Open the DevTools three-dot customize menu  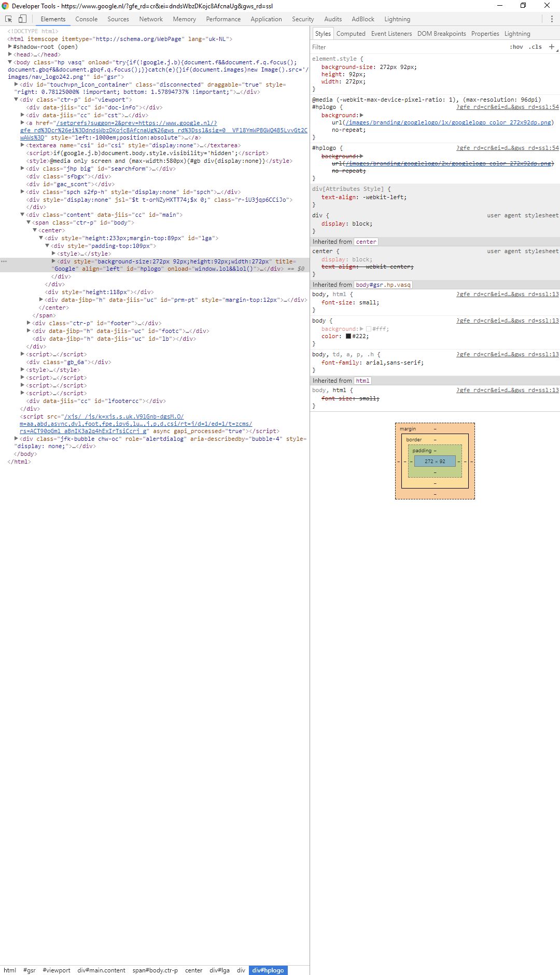point(552,19)
